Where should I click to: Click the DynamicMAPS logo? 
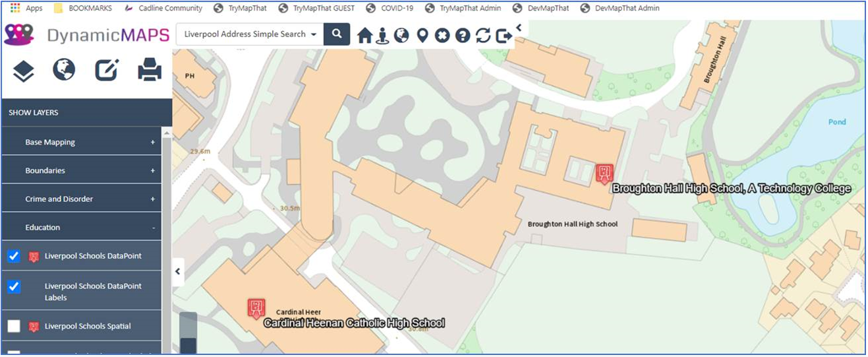point(86,35)
